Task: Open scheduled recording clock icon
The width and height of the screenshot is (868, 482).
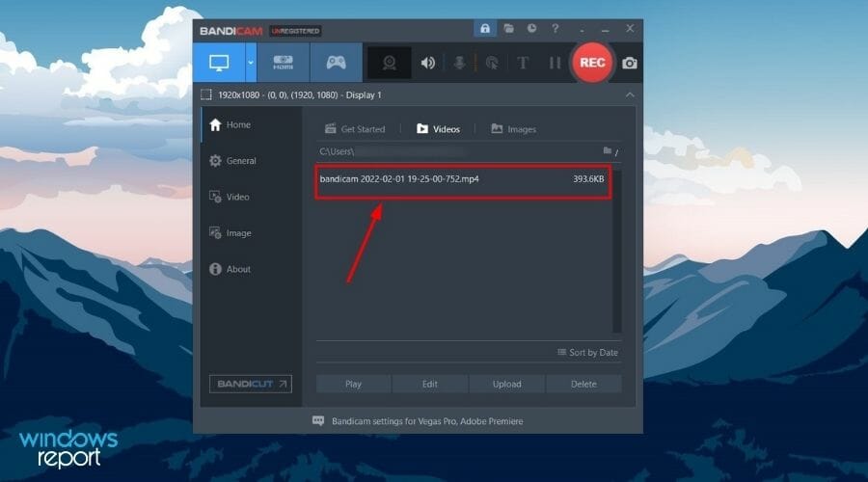Action: coord(531,28)
